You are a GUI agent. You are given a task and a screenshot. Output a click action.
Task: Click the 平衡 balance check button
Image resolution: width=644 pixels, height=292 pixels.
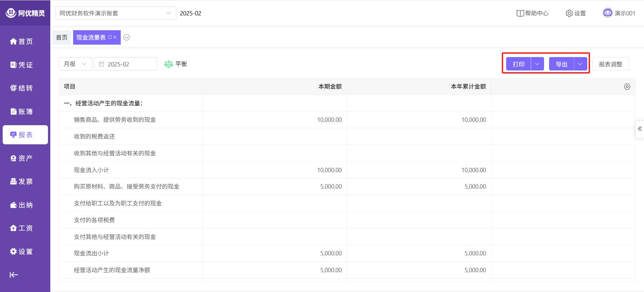175,64
